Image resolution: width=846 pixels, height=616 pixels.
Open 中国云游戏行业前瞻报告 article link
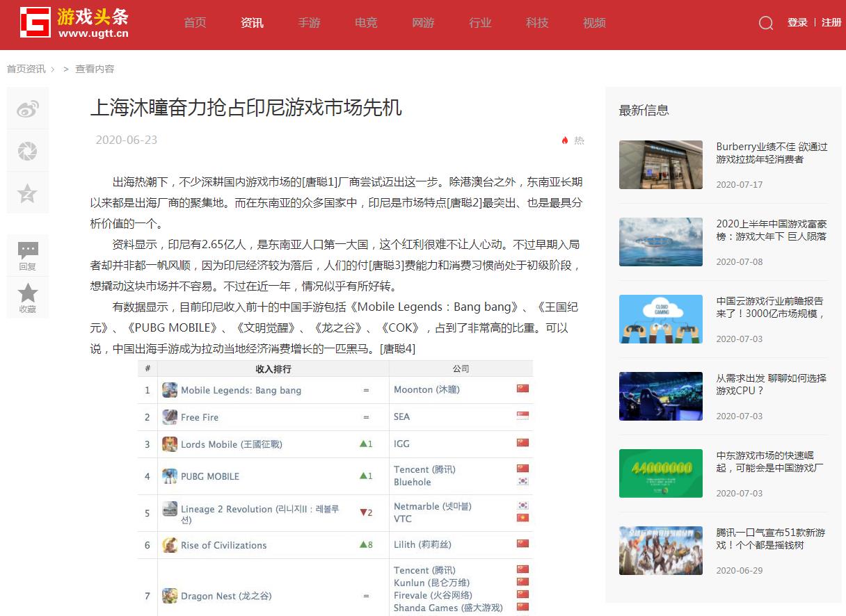point(771,307)
